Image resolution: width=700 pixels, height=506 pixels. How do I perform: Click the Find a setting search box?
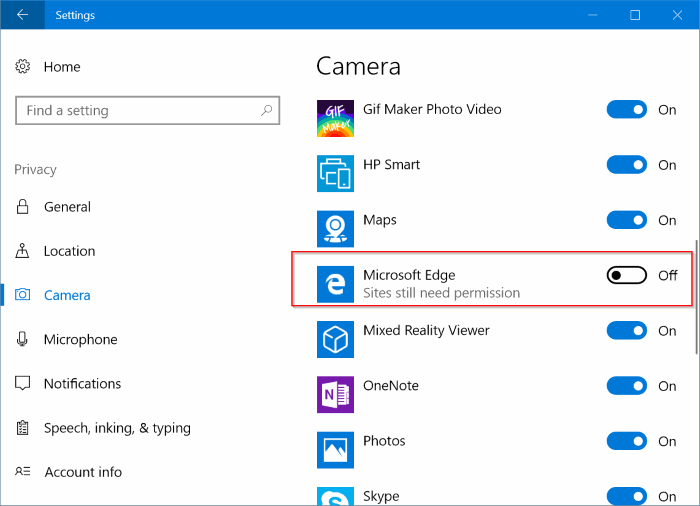coord(147,110)
